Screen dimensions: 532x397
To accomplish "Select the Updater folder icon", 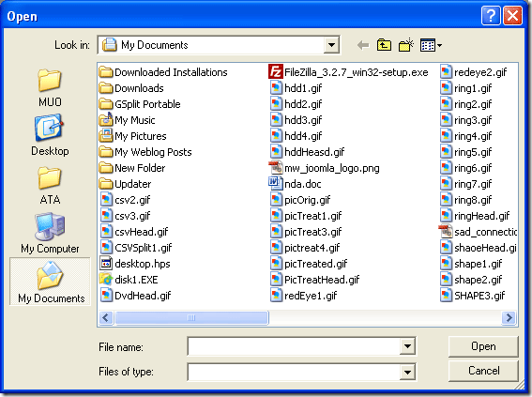I will [106, 184].
